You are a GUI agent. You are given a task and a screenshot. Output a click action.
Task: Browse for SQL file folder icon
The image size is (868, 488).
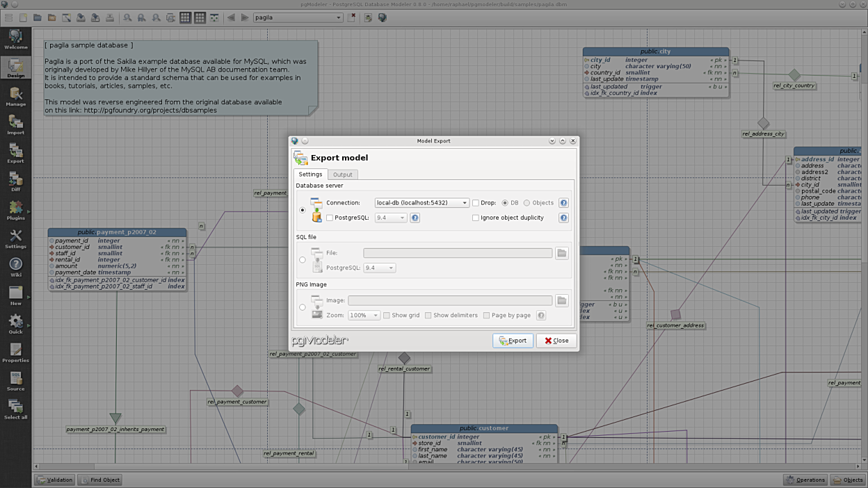[x=561, y=253]
